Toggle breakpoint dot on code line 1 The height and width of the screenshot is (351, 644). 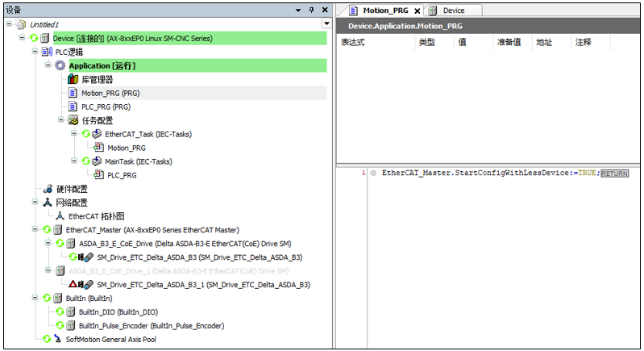(372, 173)
